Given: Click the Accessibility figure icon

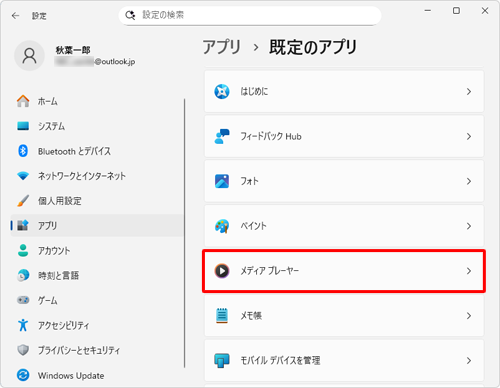Looking at the screenshot, I should (23, 325).
